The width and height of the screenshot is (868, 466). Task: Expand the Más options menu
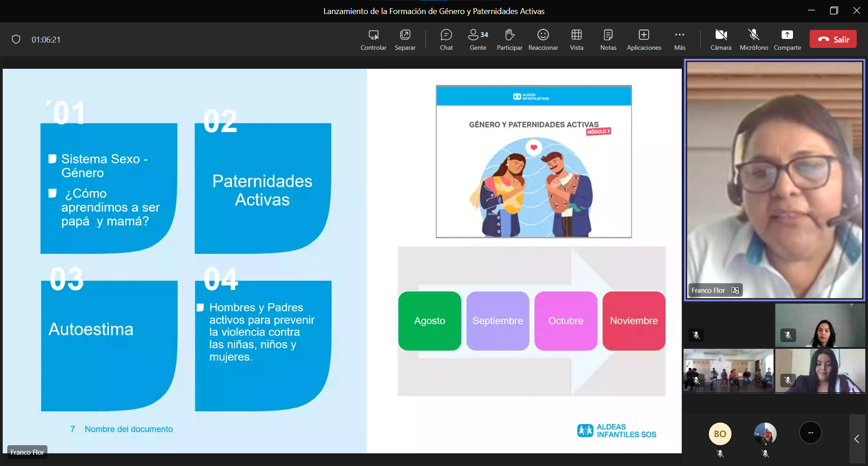coord(679,39)
